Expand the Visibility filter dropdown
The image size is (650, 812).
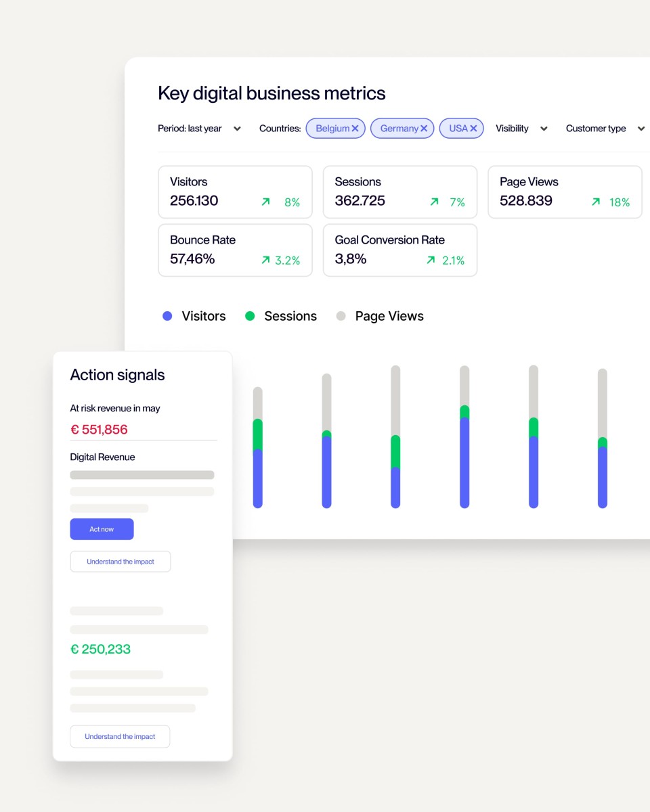click(x=521, y=128)
